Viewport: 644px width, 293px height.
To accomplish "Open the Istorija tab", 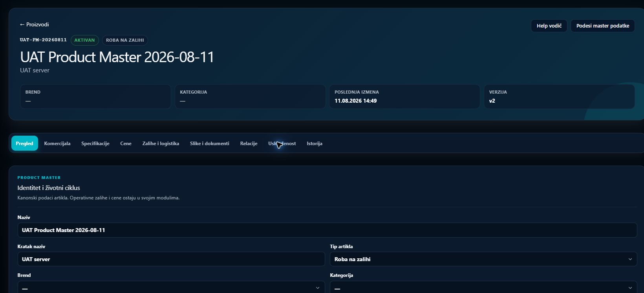I will click(x=315, y=144).
